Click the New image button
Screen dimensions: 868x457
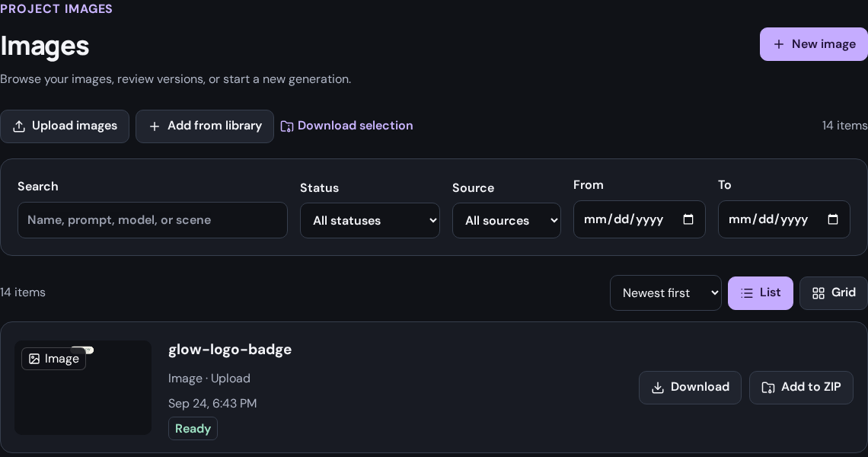click(x=813, y=44)
